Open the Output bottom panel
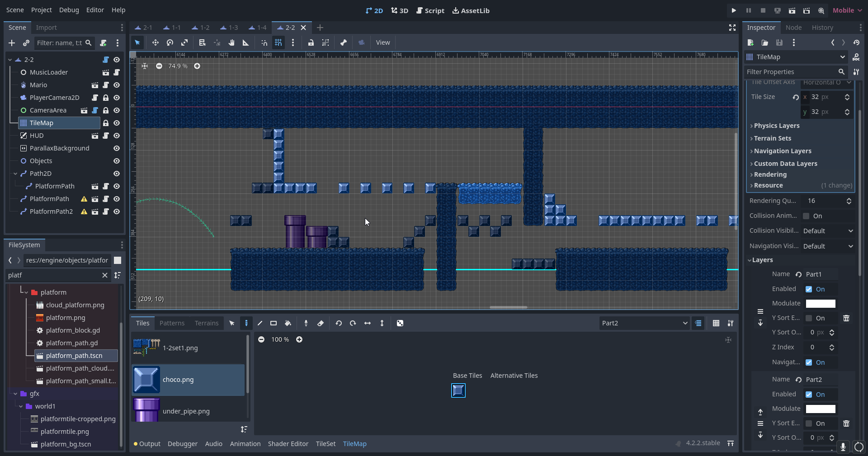Image resolution: width=868 pixels, height=456 pixels. point(147,444)
